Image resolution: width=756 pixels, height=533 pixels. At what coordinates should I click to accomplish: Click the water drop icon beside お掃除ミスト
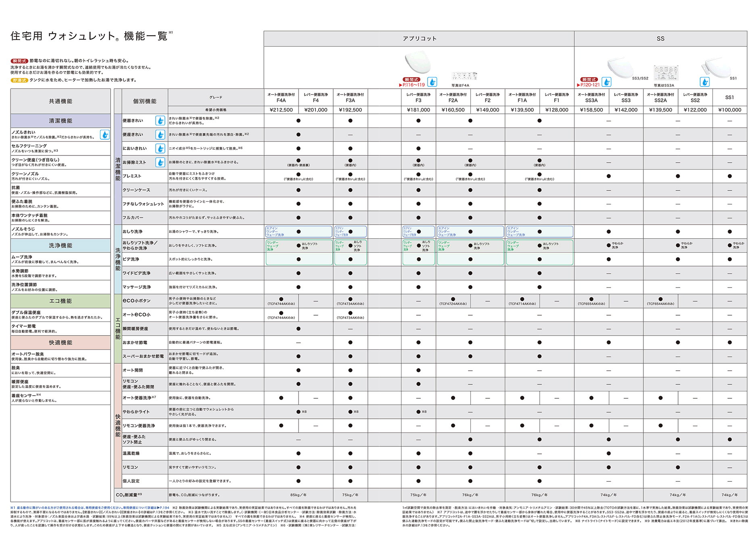(x=160, y=162)
